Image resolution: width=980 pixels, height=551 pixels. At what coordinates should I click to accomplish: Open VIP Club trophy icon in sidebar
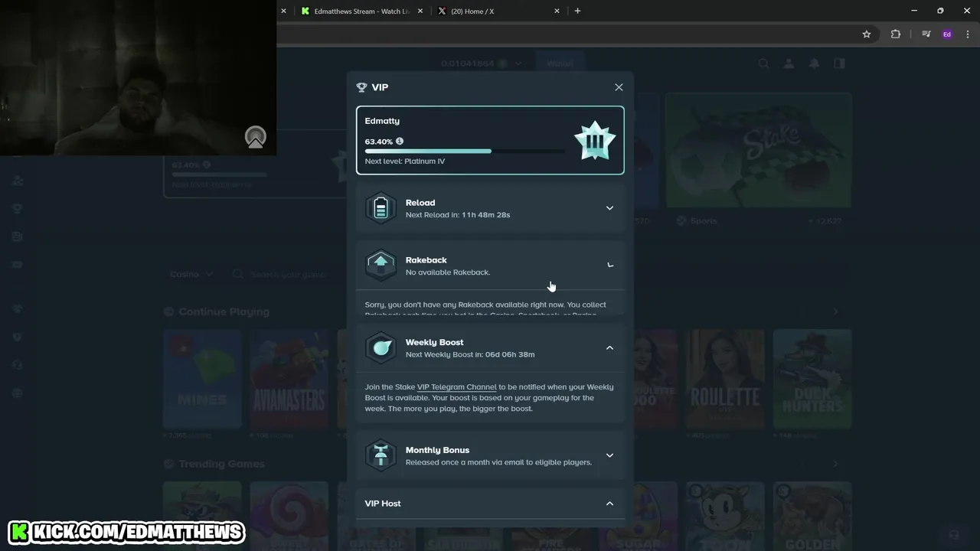[x=18, y=208]
